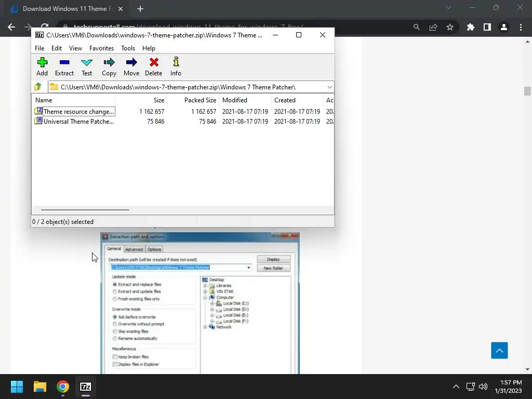Viewport: 532px width, 399px height.
Task: Show hidden system tray icons
Action: (456, 387)
